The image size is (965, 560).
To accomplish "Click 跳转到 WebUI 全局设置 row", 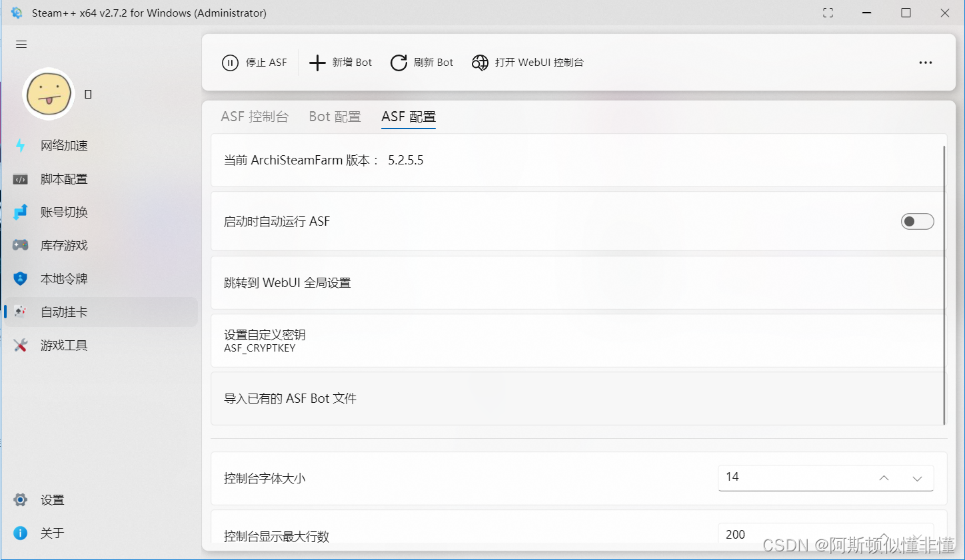I will (578, 282).
